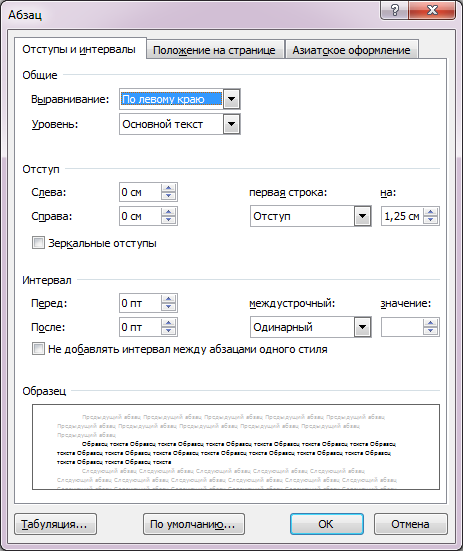This screenshot has width=463, height=551.
Task: Open the help question mark button
Action: pos(394,10)
